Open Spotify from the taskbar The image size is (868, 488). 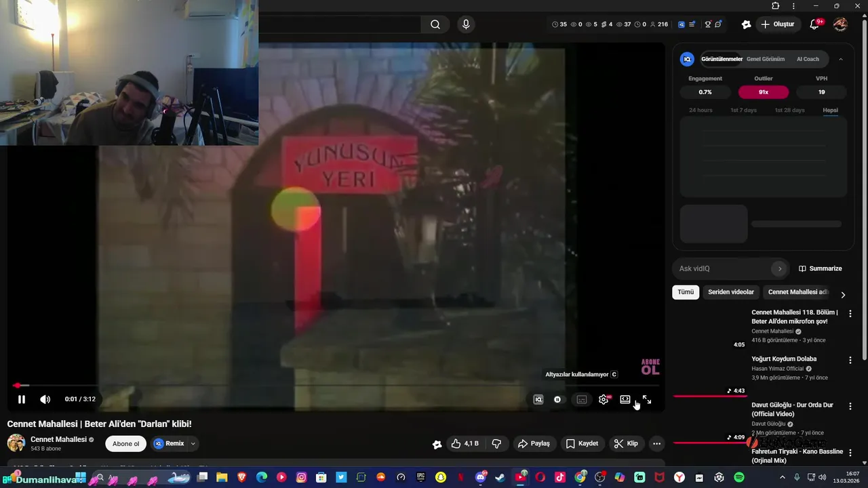click(x=739, y=477)
